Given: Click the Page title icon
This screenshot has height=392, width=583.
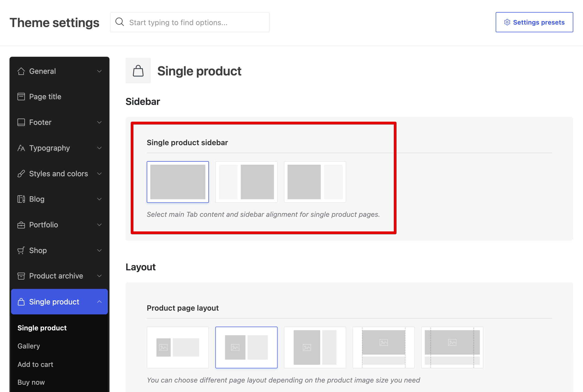Looking at the screenshot, I should [x=21, y=97].
